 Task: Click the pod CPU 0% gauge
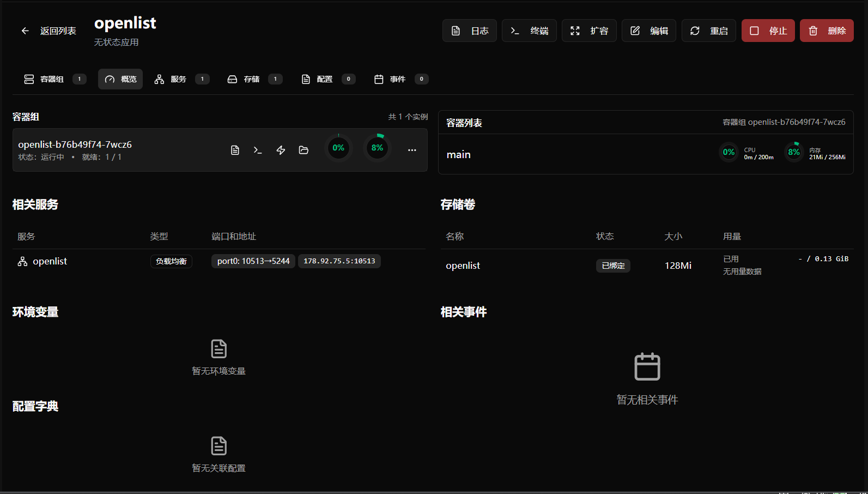point(338,148)
